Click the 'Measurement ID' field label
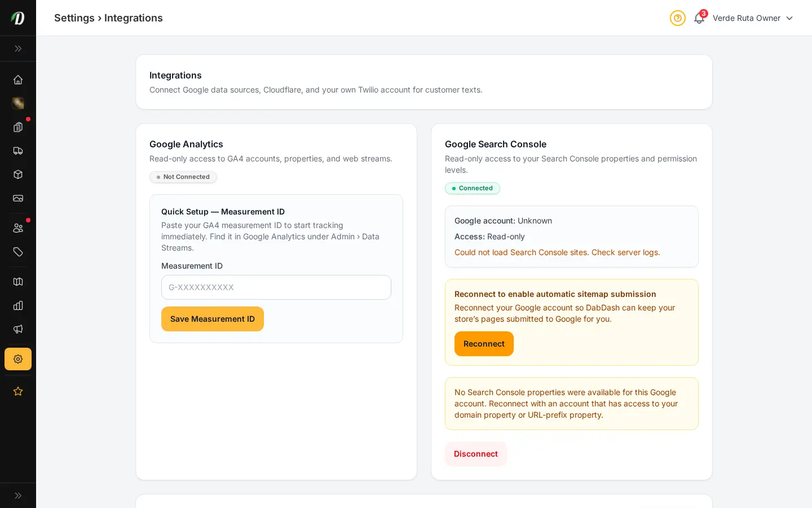Screen dimensions: 812x508 pyautogui.click(x=192, y=266)
